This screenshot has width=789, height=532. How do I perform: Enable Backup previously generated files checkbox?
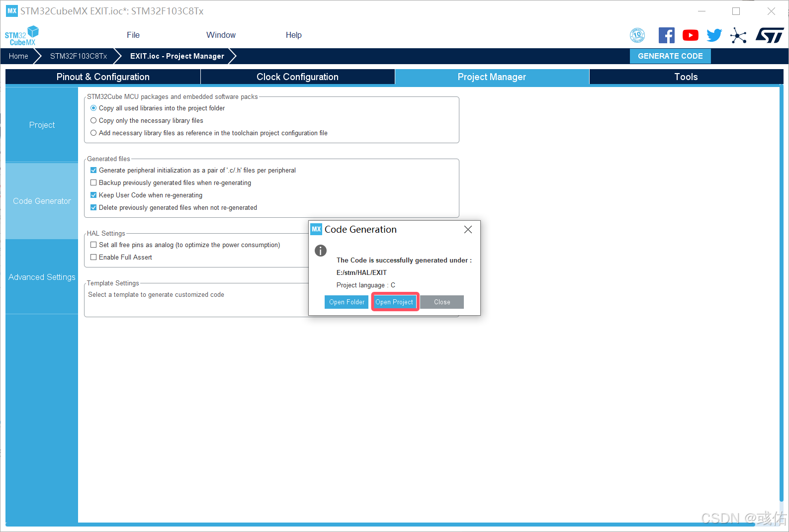[93, 182]
